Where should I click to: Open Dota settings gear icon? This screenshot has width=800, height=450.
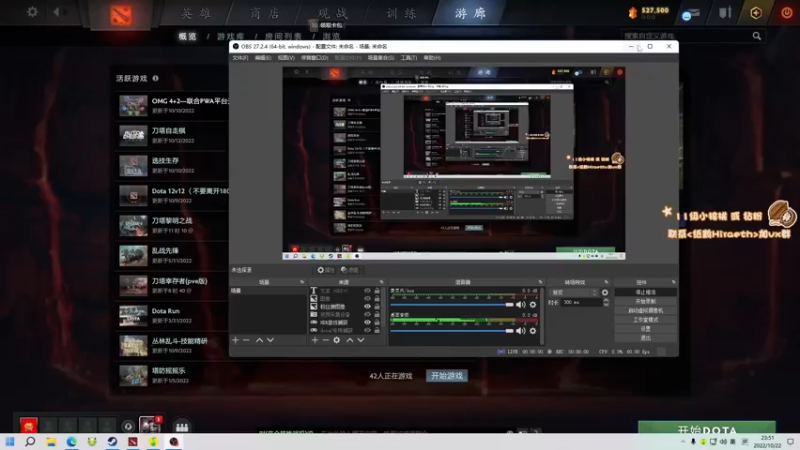(32, 12)
